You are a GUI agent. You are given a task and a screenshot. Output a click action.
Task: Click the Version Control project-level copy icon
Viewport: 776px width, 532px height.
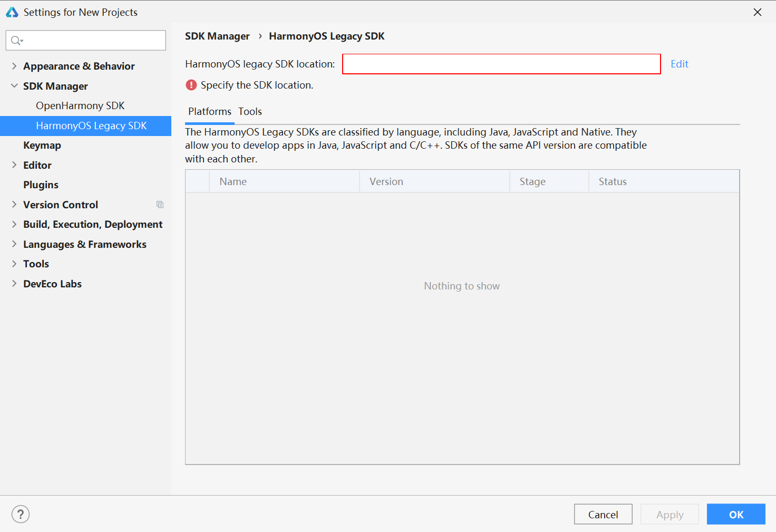click(160, 205)
